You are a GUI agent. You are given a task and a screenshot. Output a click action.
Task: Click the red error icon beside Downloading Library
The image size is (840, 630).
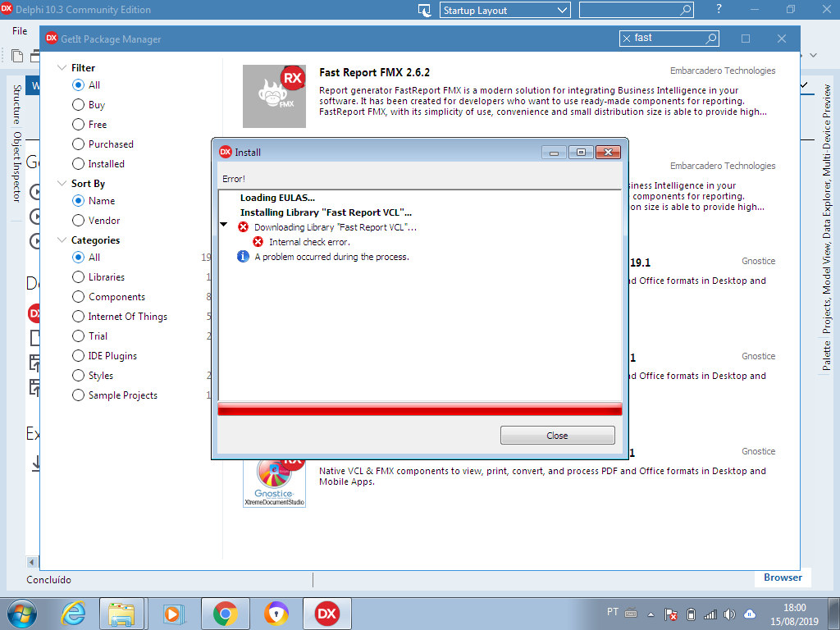click(x=243, y=227)
